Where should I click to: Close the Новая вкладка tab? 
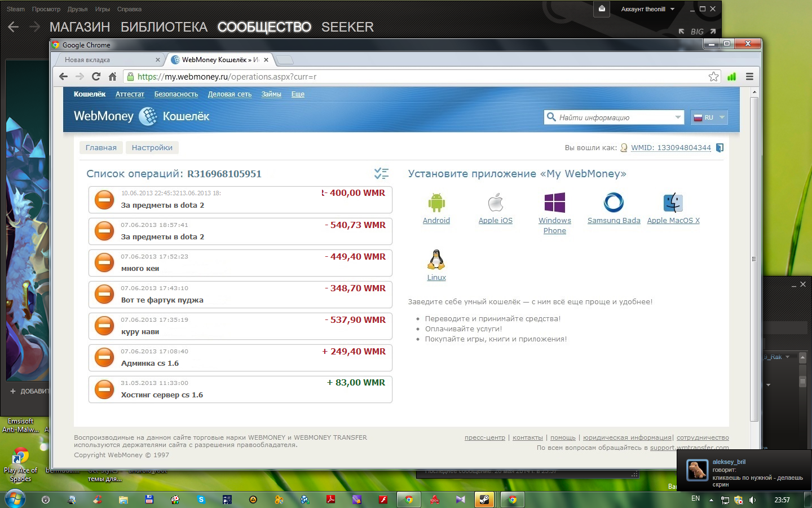pyautogui.click(x=157, y=60)
